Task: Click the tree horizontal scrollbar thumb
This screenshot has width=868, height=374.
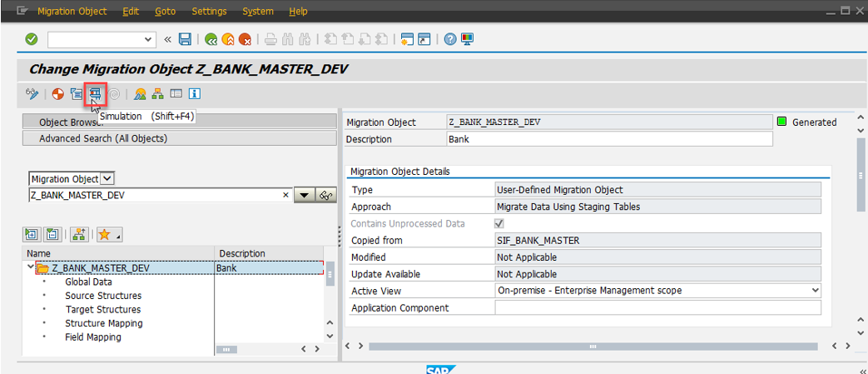Action: [226, 350]
